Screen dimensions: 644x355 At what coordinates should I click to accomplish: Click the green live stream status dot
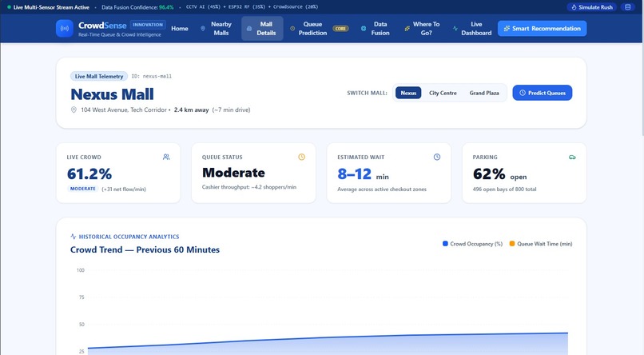[9, 7]
